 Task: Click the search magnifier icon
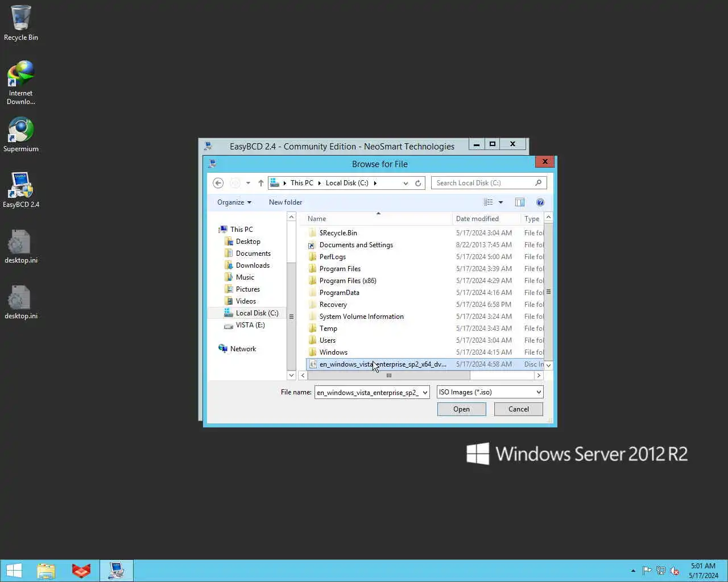pyautogui.click(x=538, y=183)
